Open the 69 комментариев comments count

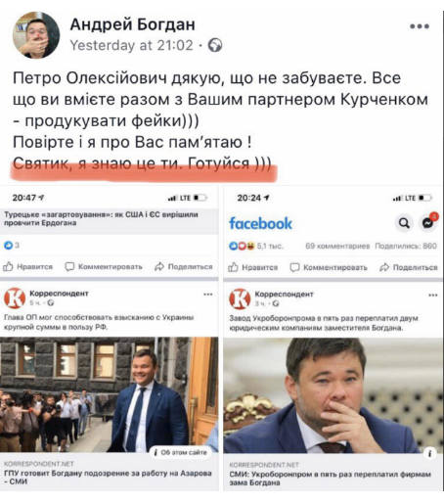point(337,246)
